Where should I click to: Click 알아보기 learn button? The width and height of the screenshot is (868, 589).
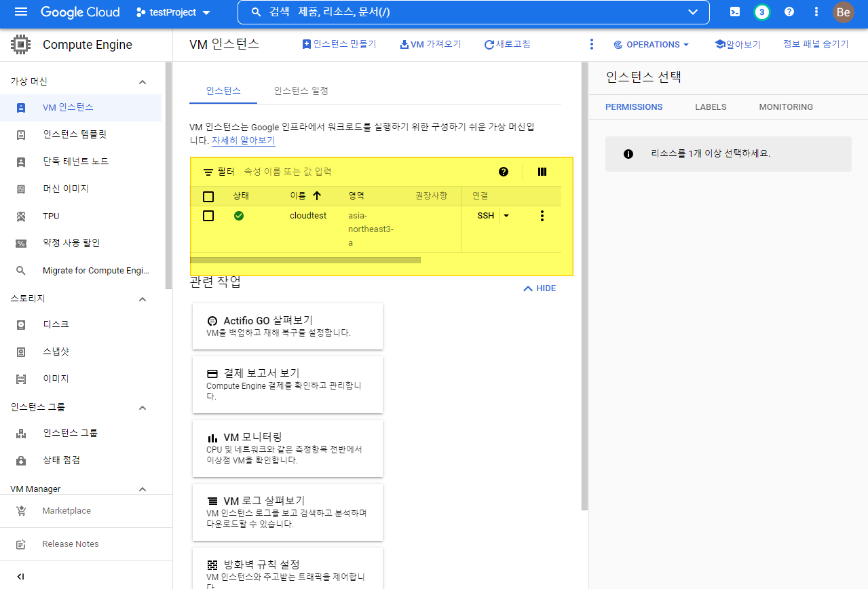pyautogui.click(x=738, y=44)
